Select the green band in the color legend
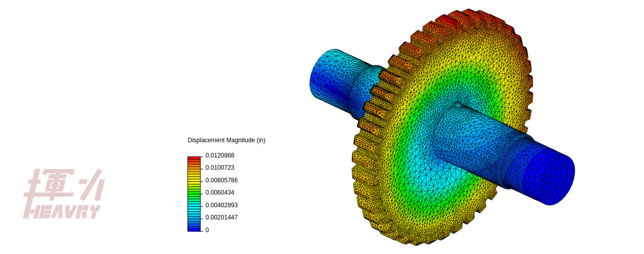 tap(194, 194)
